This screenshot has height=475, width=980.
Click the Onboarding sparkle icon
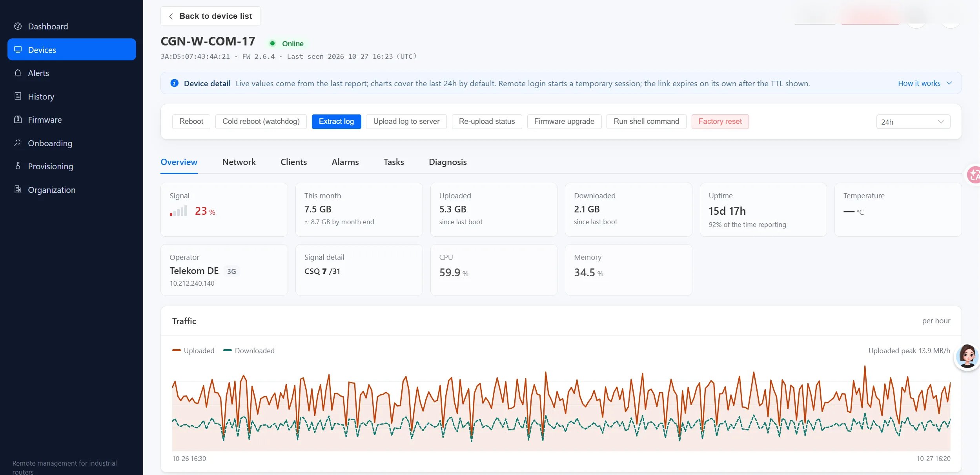point(18,143)
